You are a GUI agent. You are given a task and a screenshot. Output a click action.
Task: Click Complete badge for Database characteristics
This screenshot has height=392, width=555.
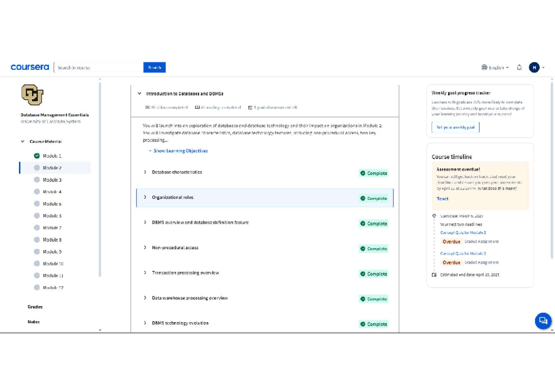pos(373,173)
